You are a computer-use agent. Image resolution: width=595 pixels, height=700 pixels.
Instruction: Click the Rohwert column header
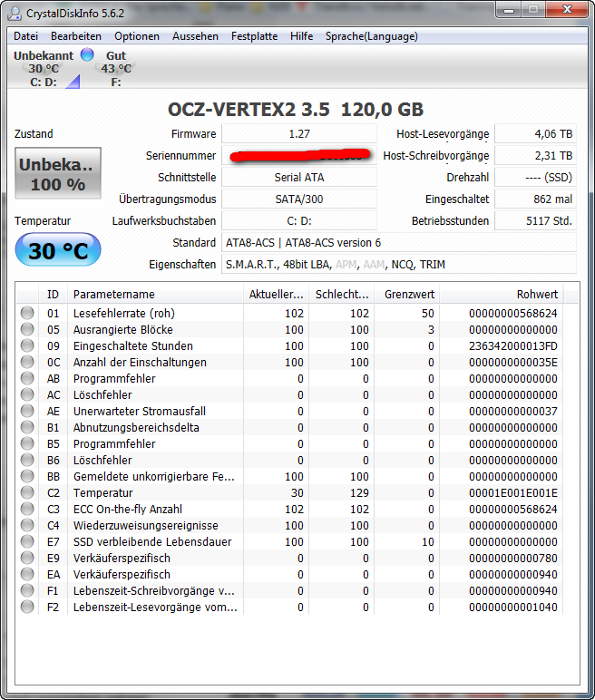point(502,294)
